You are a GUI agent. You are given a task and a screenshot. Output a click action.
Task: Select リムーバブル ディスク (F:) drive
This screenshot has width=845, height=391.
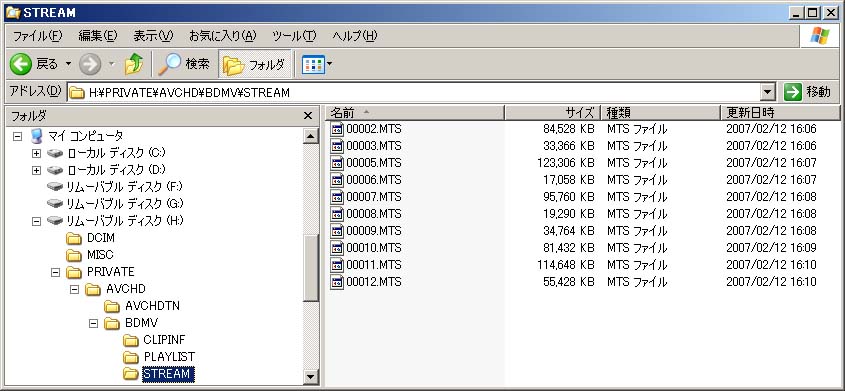(x=115, y=187)
